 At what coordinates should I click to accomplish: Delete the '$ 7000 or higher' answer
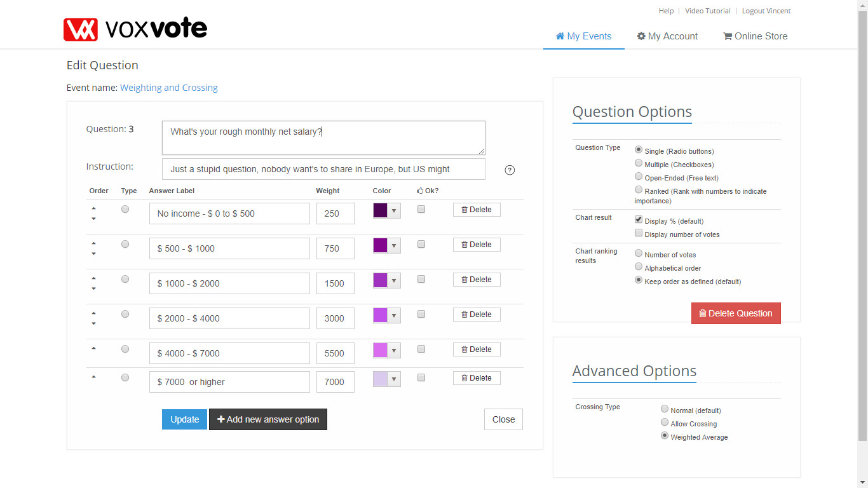pos(477,378)
